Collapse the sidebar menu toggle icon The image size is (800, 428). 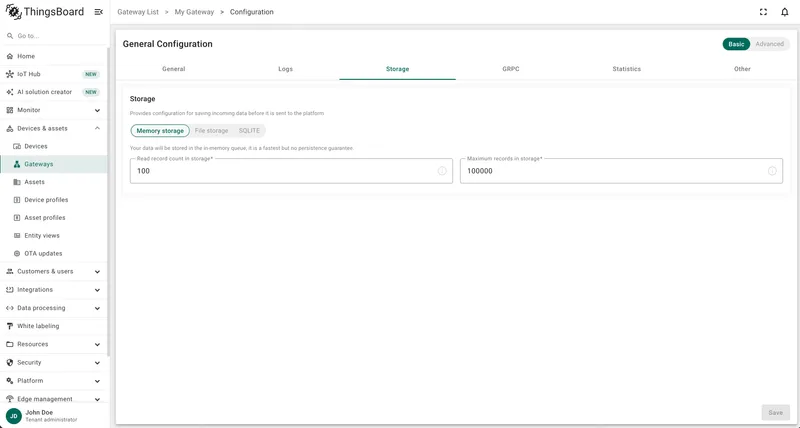click(x=98, y=12)
